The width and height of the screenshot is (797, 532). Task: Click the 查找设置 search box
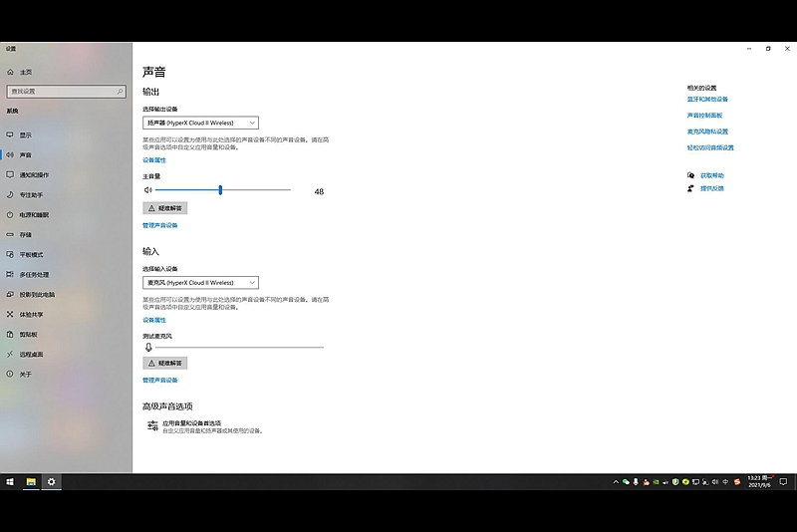[x=66, y=92]
